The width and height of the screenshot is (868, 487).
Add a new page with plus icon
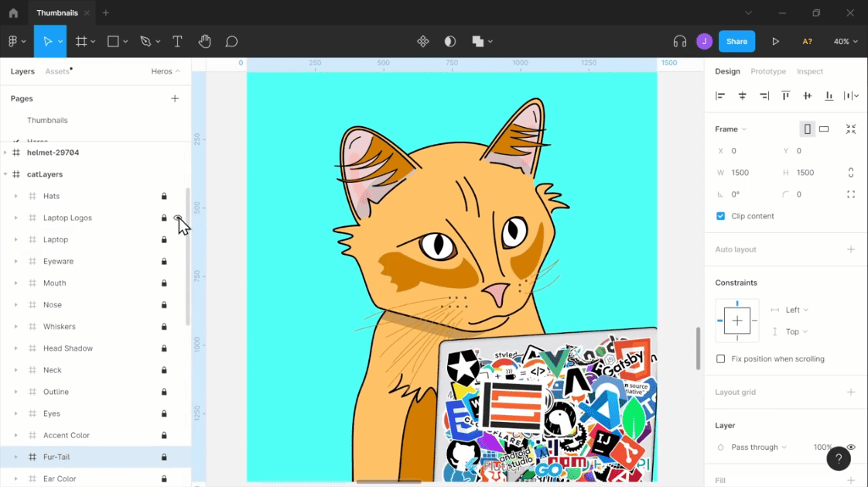175,98
